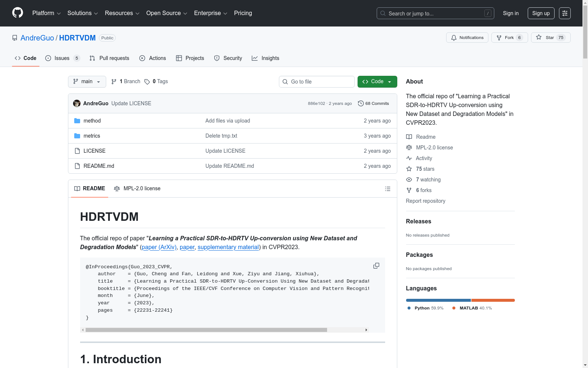Open the main branch selector dropdown
The width and height of the screenshot is (588, 368).
87,82
